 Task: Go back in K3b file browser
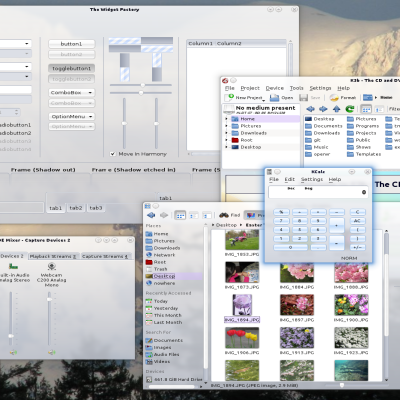click(311, 109)
